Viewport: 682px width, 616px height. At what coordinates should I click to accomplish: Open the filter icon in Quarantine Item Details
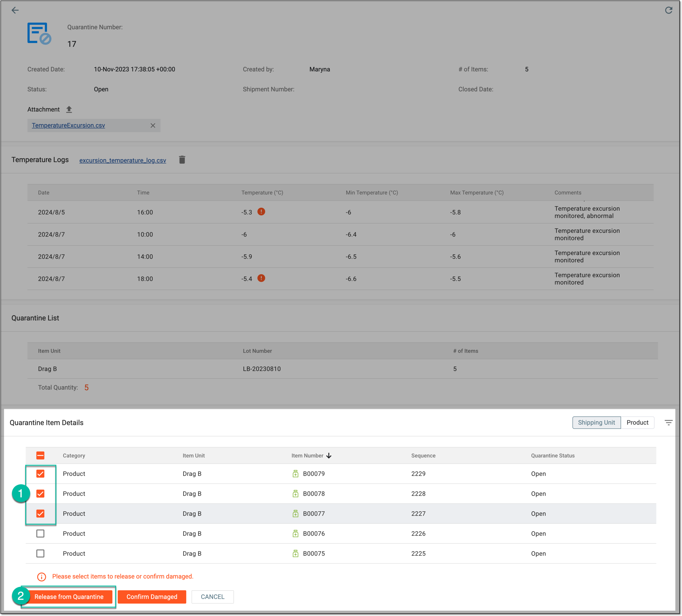point(668,423)
